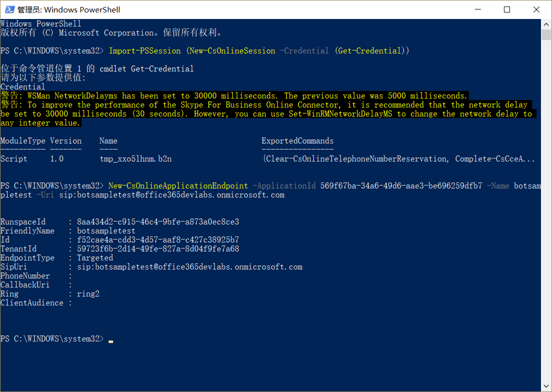552x392 pixels.
Task: Click the minimize button
Action: [x=477, y=9]
